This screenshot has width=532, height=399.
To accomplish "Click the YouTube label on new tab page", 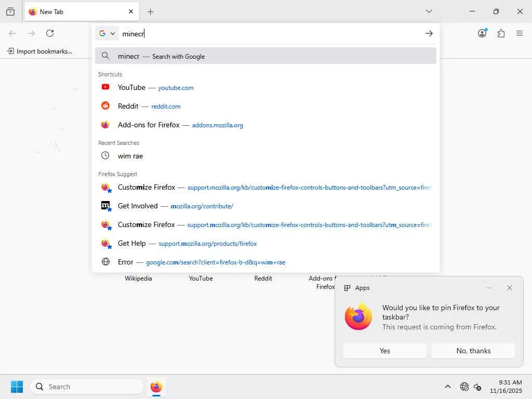I will coord(201,278).
